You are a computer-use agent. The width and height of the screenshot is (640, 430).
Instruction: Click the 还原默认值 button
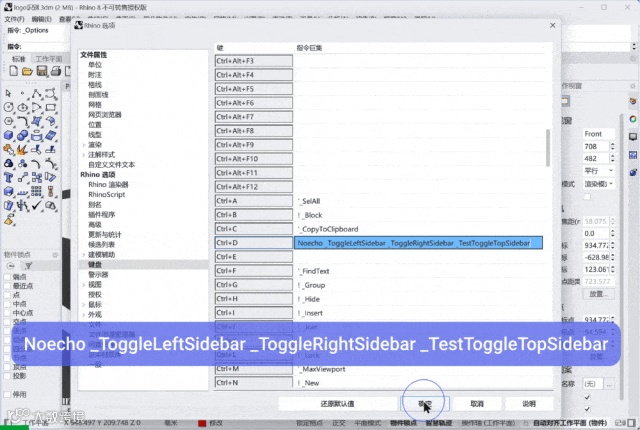pyautogui.click(x=338, y=403)
